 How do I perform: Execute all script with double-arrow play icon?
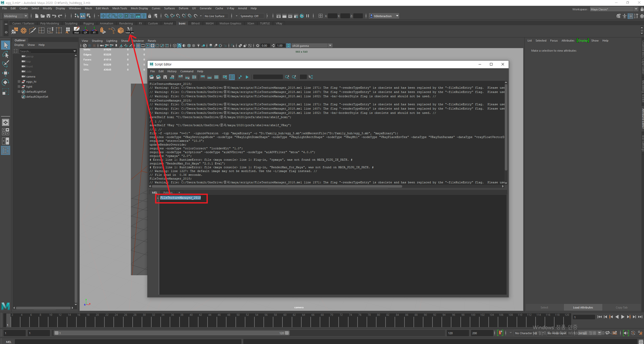pyautogui.click(x=240, y=77)
